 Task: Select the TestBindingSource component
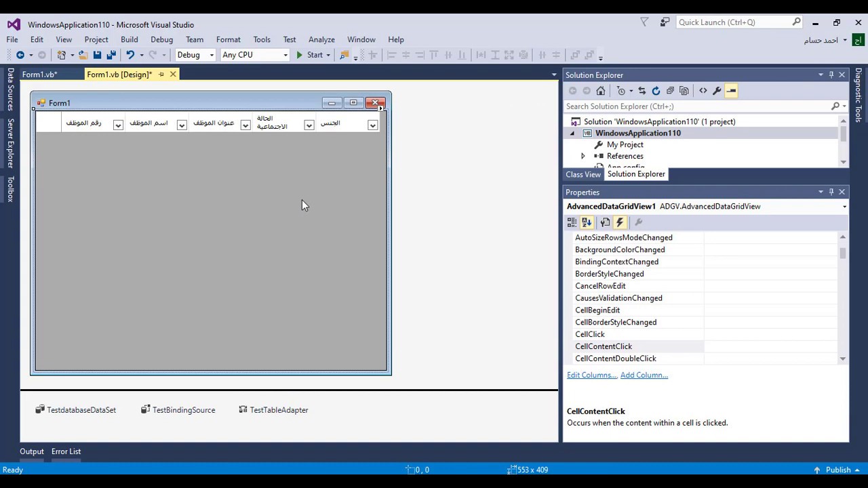click(178, 410)
